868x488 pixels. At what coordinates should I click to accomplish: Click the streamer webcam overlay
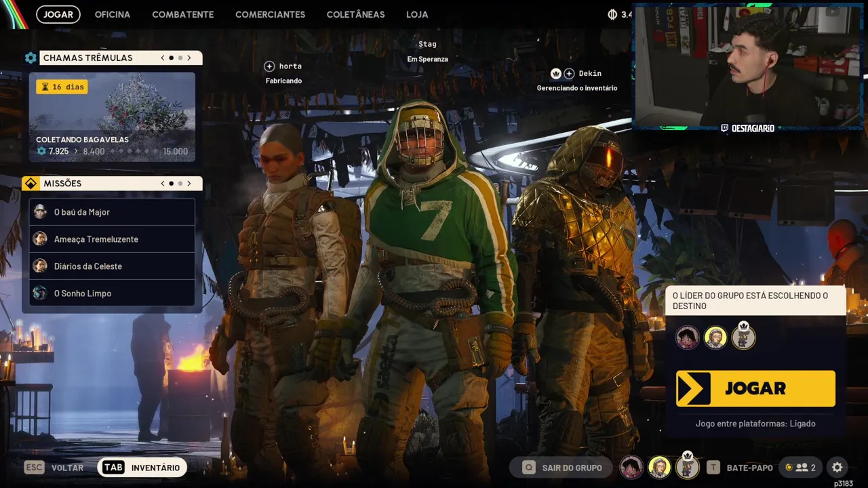point(749,66)
